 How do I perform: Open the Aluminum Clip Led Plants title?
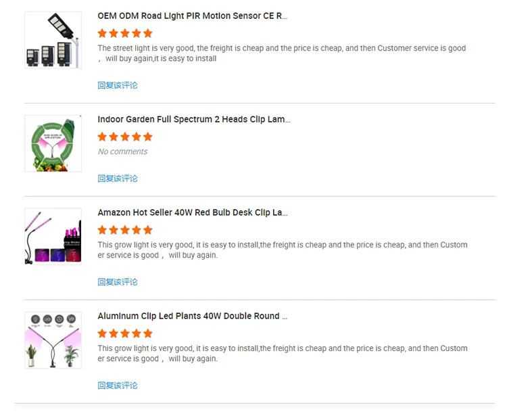pos(193,316)
